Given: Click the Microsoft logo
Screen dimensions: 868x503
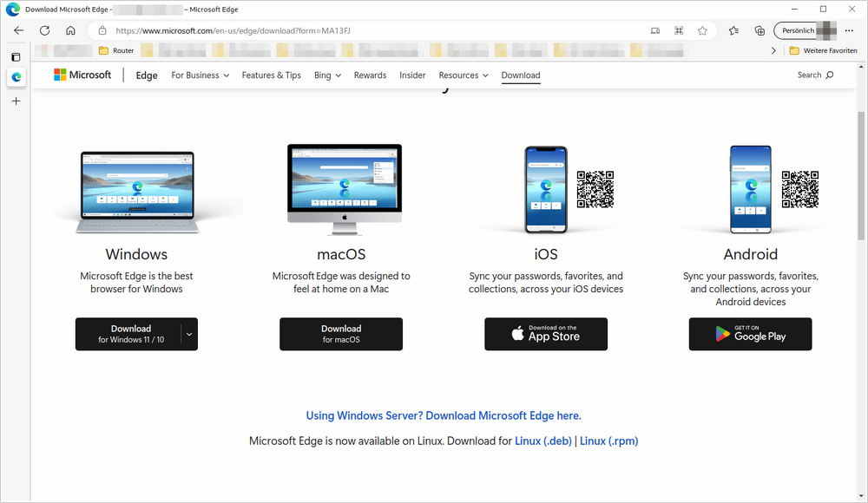Looking at the screenshot, I should point(82,75).
